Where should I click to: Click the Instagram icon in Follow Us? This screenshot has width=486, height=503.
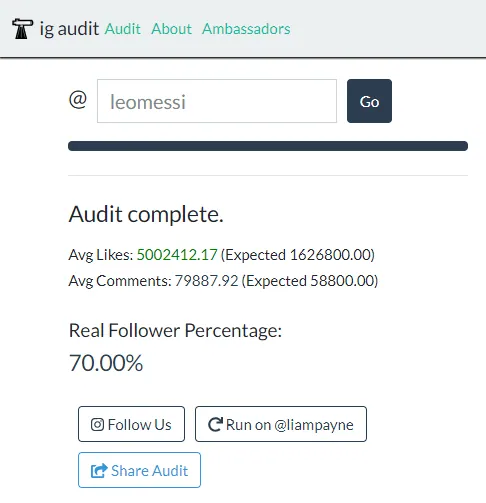[97, 424]
